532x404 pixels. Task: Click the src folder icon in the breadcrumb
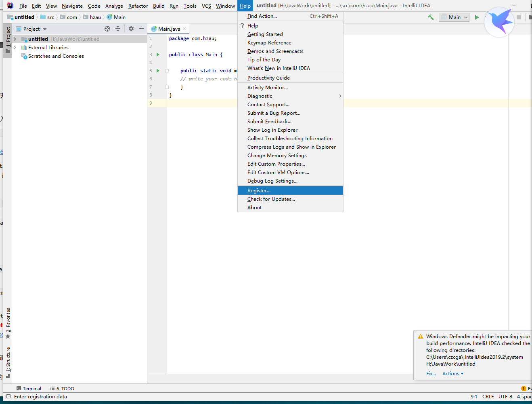pyautogui.click(x=43, y=17)
